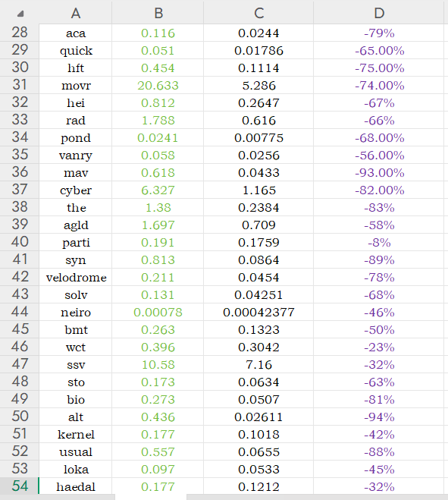
Task: Select column D header
Action: point(379,13)
